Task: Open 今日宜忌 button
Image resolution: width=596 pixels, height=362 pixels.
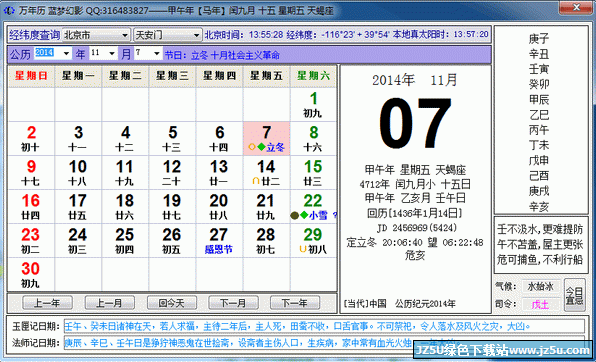Action: coord(574,295)
